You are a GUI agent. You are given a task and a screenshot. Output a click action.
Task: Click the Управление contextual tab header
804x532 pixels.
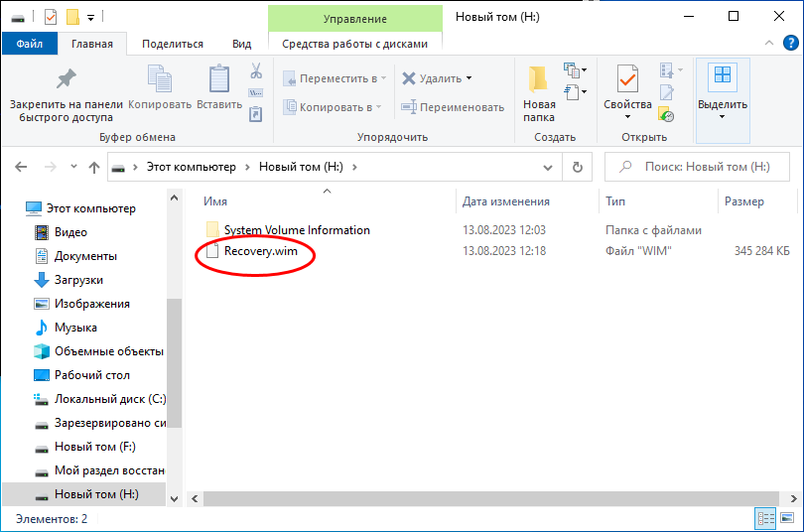coord(354,19)
